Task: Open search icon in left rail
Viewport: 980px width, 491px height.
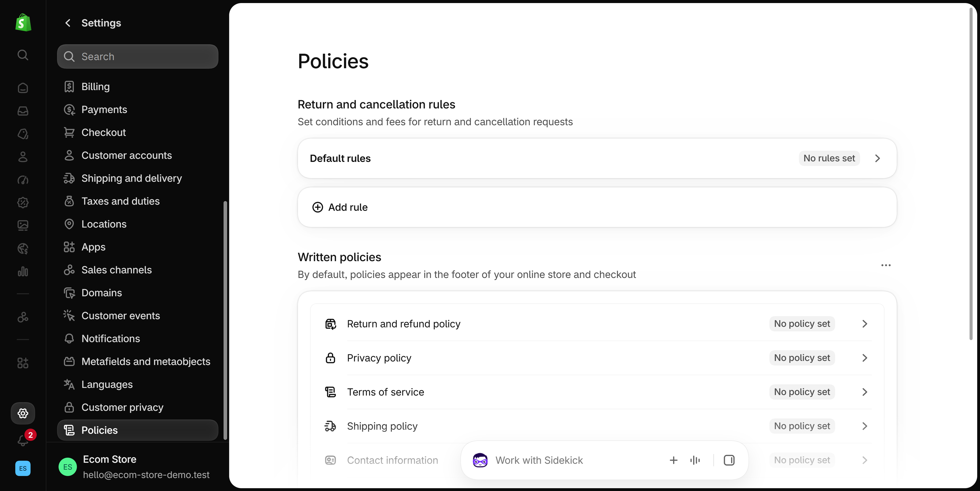Action: coord(23,55)
